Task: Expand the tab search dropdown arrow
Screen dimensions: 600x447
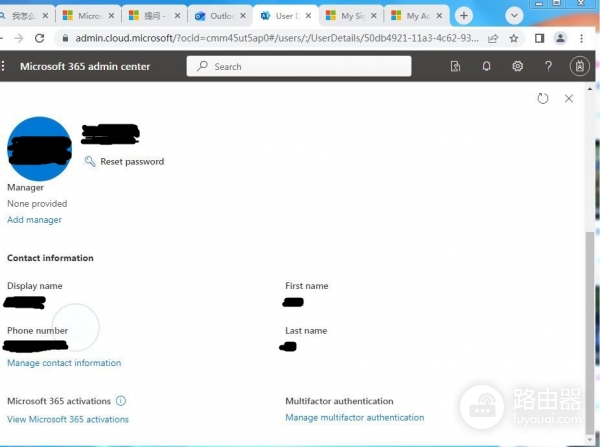Action: pos(514,16)
